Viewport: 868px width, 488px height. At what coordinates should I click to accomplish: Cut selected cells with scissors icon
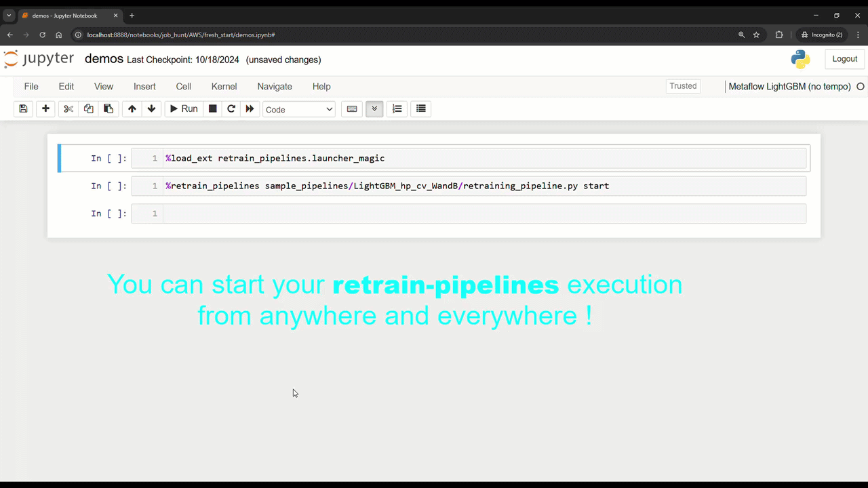[68, 108]
